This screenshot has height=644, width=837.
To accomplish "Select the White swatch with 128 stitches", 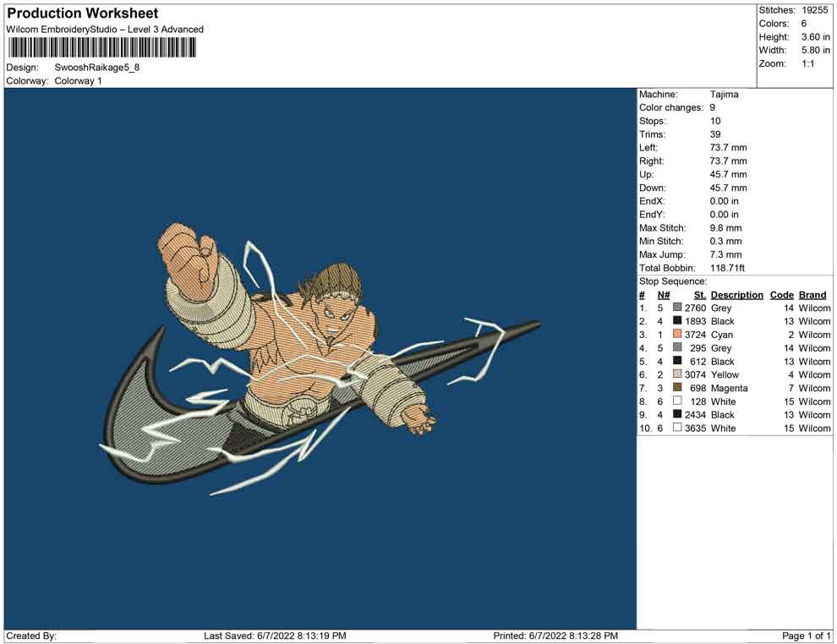I will [677, 401].
